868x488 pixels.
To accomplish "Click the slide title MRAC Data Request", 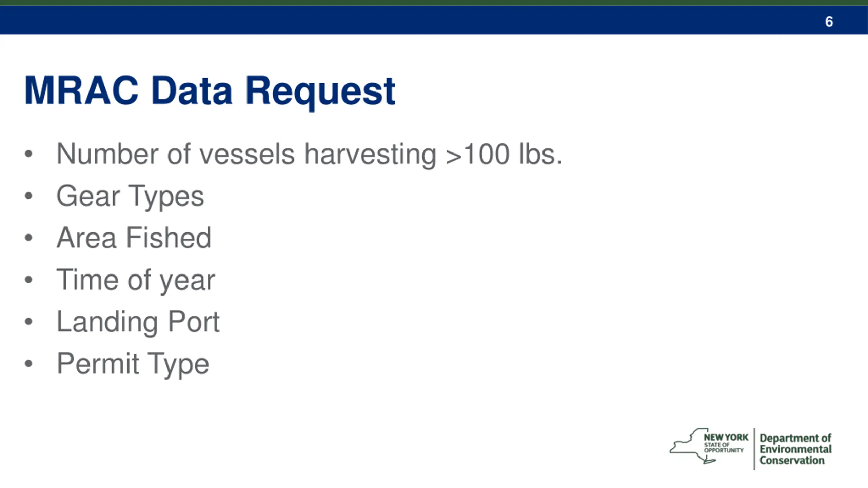I will (210, 91).
